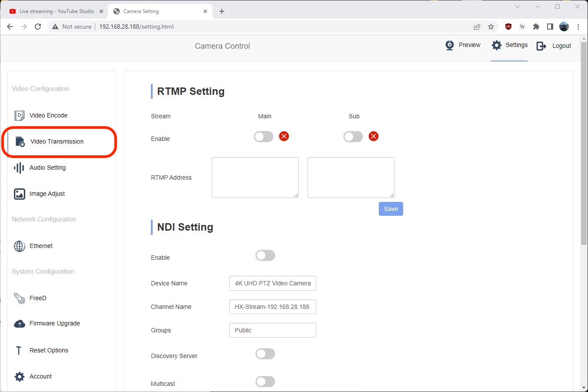The height and width of the screenshot is (392, 588).
Task: Open the Preview tab
Action: tap(463, 45)
